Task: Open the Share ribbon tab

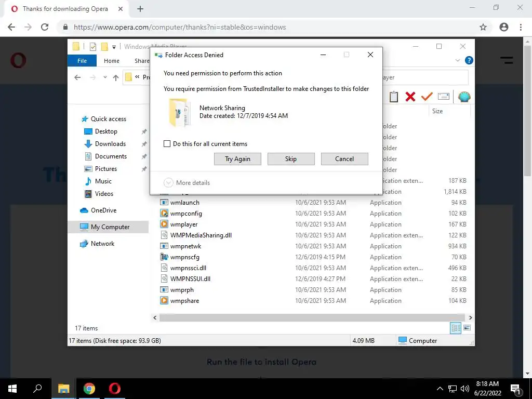Action: tap(142, 61)
